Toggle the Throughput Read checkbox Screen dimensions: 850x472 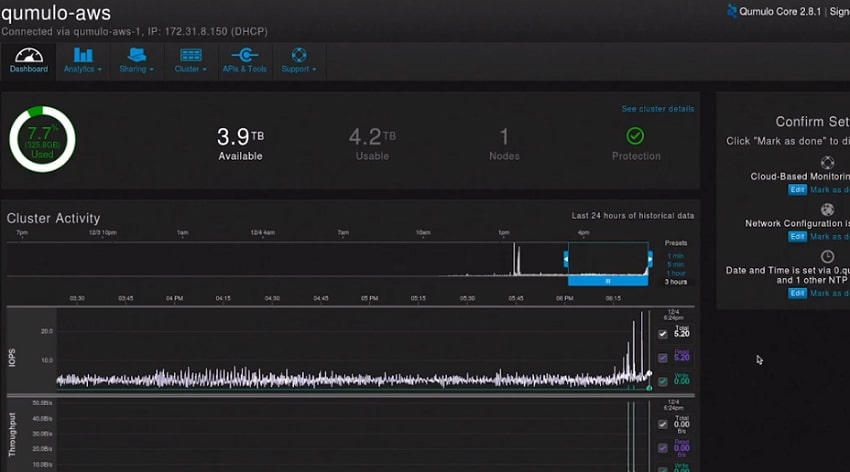point(662,448)
